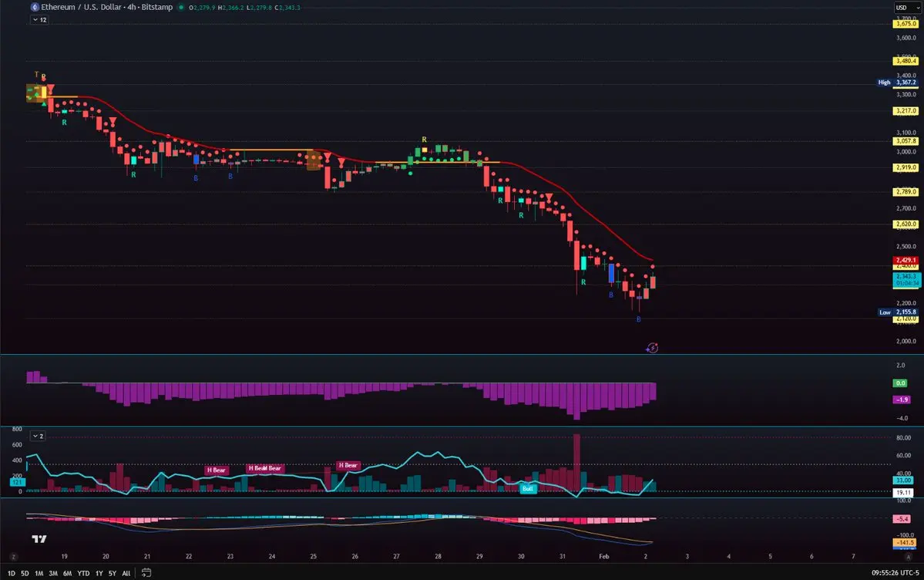
Task: Click the yellow R marker near date 28
Action: pos(424,140)
